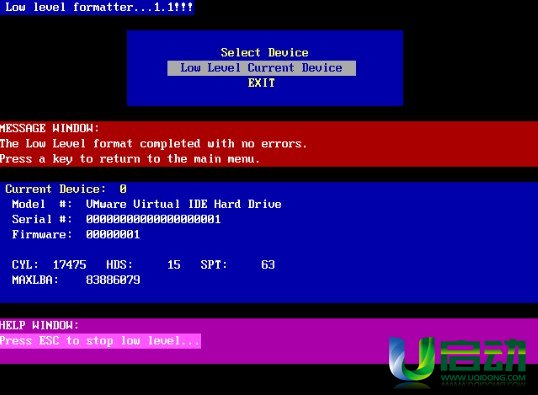The width and height of the screenshot is (538, 395).
Task: Open the www.uqidong.com watermark link
Action: click(x=483, y=378)
